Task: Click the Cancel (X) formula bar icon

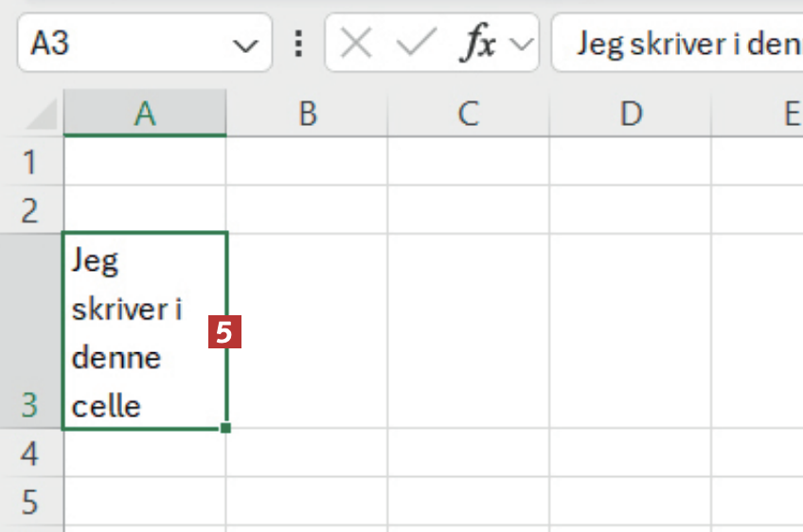Action: pyautogui.click(x=356, y=44)
